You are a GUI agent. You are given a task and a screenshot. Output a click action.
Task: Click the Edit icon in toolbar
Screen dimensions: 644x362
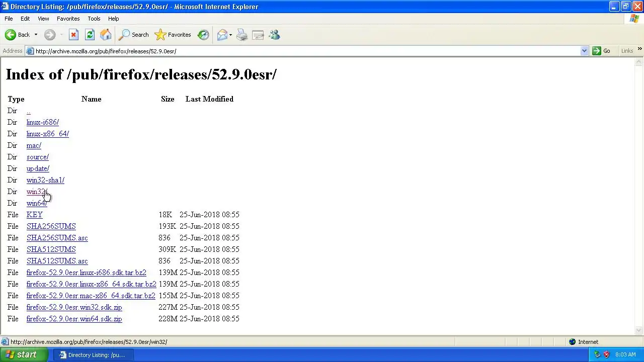(258, 35)
